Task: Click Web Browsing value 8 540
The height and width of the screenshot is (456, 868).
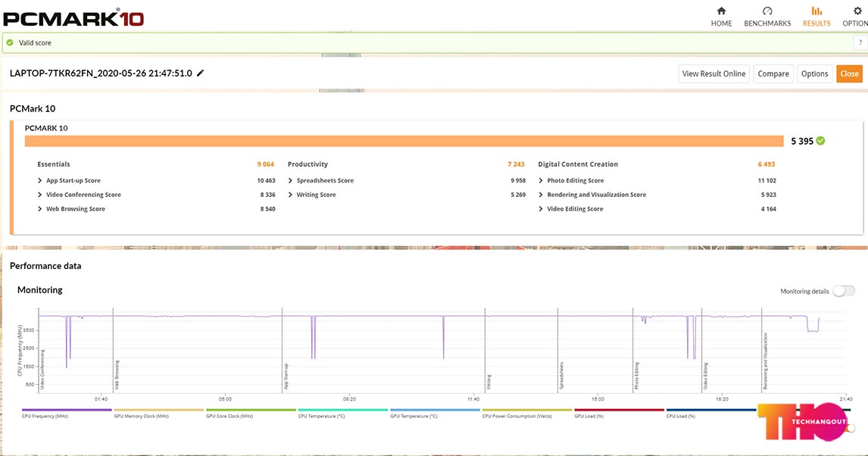Action: click(x=268, y=208)
